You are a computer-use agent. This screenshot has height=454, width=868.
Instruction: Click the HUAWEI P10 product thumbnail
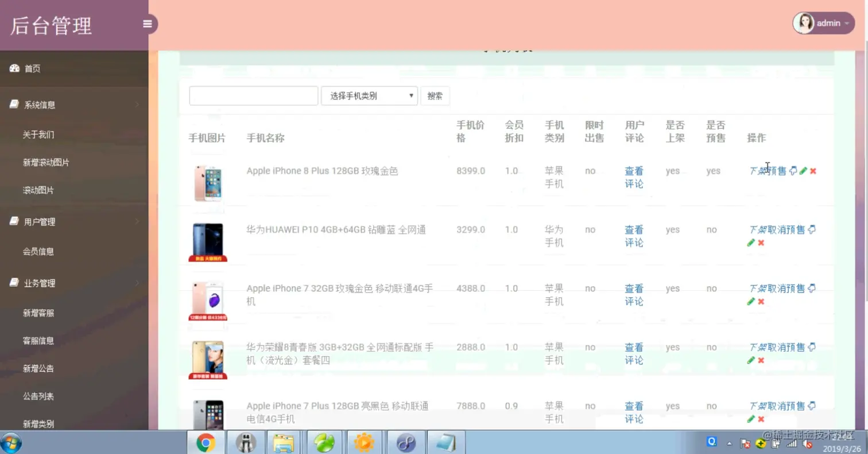click(208, 243)
